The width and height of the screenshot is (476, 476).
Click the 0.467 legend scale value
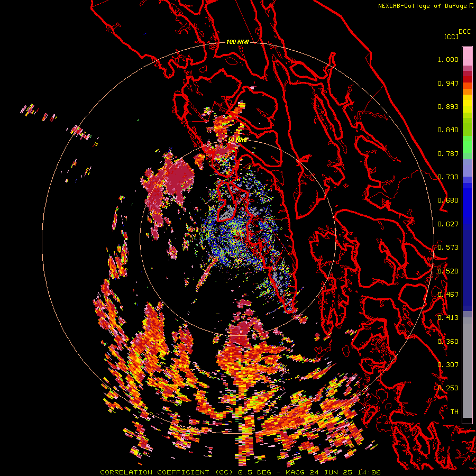(x=448, y=295)
